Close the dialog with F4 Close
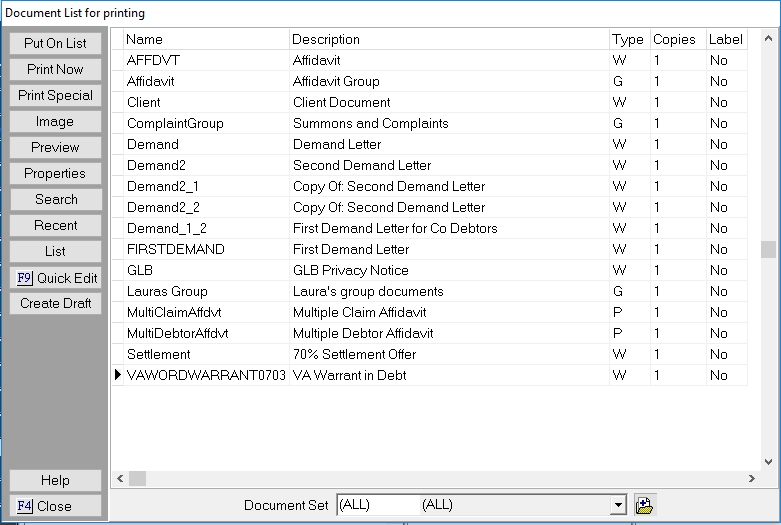 (56, 506)
